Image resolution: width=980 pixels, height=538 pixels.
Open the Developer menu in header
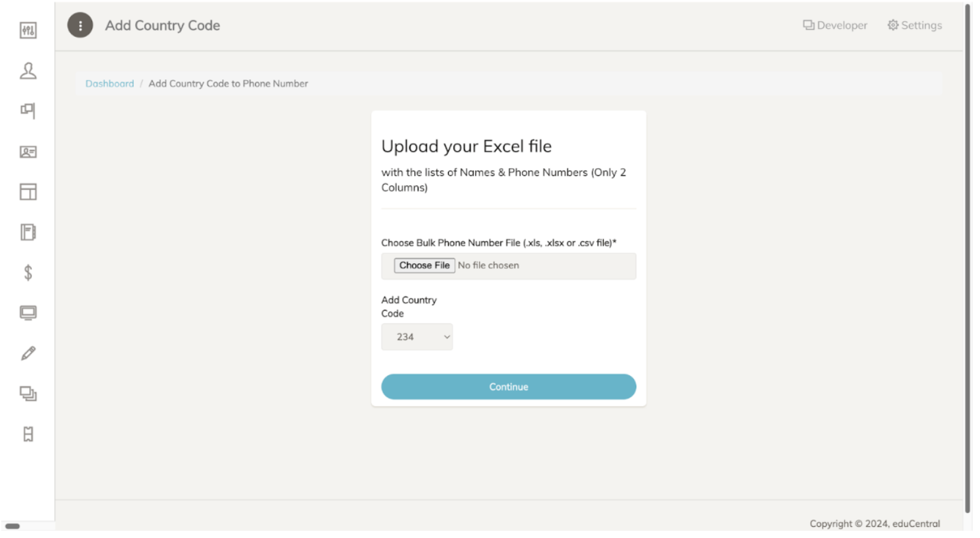point(835,26)
